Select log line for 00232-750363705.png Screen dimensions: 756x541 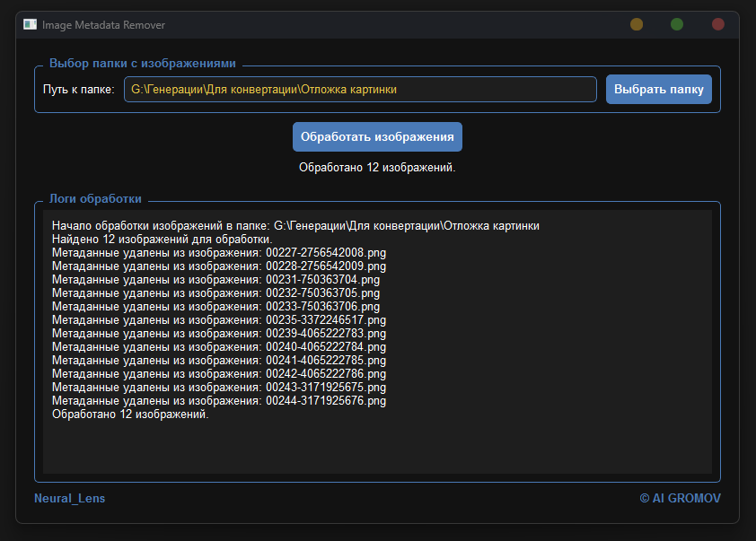(x=216, y=293)
